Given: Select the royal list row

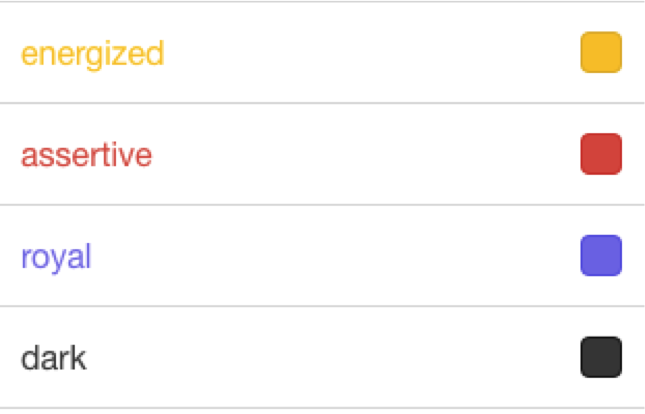Looking at the screenshot, I should (x=322, y=256).
